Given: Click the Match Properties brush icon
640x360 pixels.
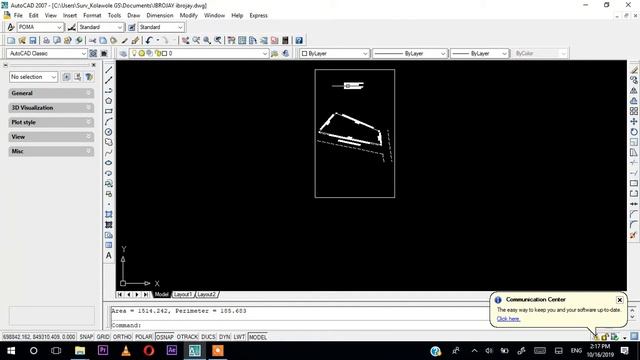Looking at the screenshot, I should click(135, 40).
